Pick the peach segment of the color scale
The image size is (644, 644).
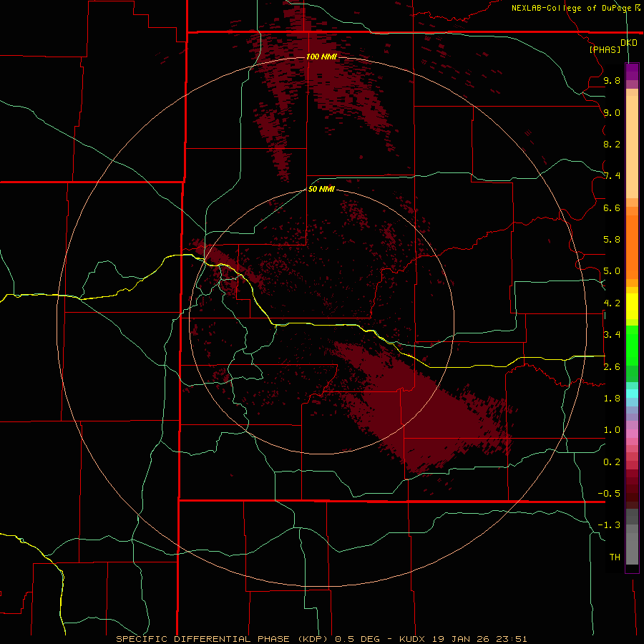632,144
